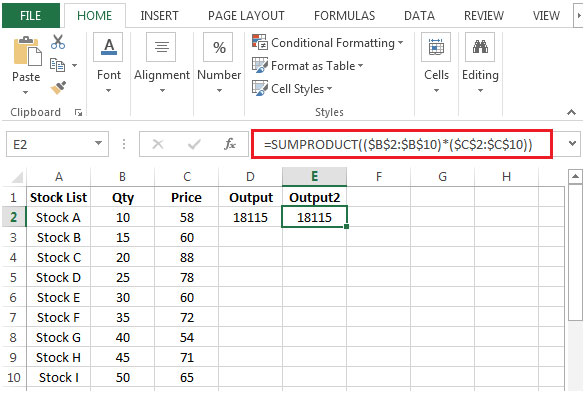Click the vertical scrollbar up arrow
This screenshot has height=393, width=585.
coord(575,176)
